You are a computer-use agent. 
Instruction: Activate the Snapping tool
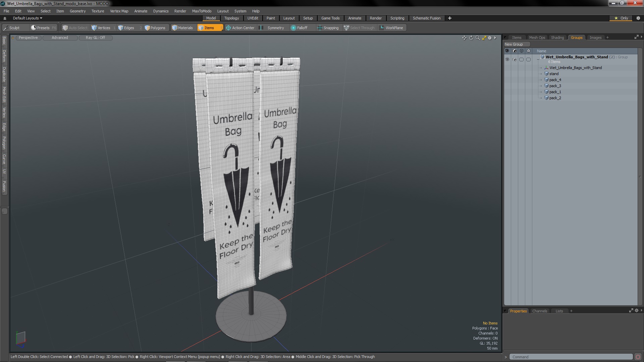pos(328,28)
